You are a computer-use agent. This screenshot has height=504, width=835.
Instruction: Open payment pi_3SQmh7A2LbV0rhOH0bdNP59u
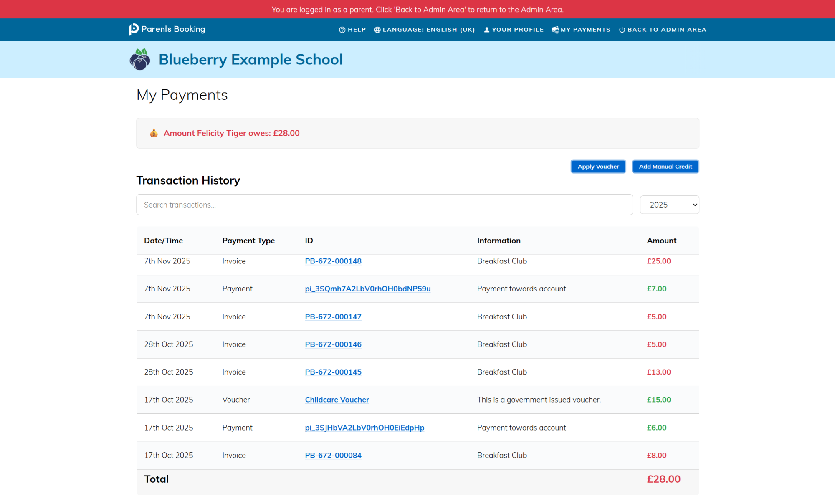[x=367, y=289]
